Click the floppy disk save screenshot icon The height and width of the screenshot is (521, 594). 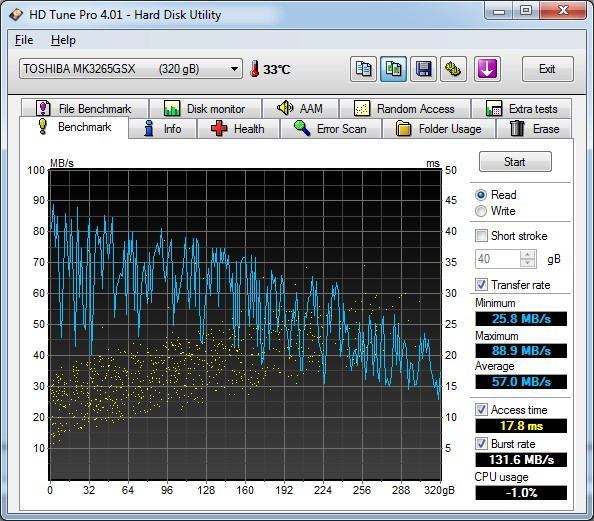423,69
